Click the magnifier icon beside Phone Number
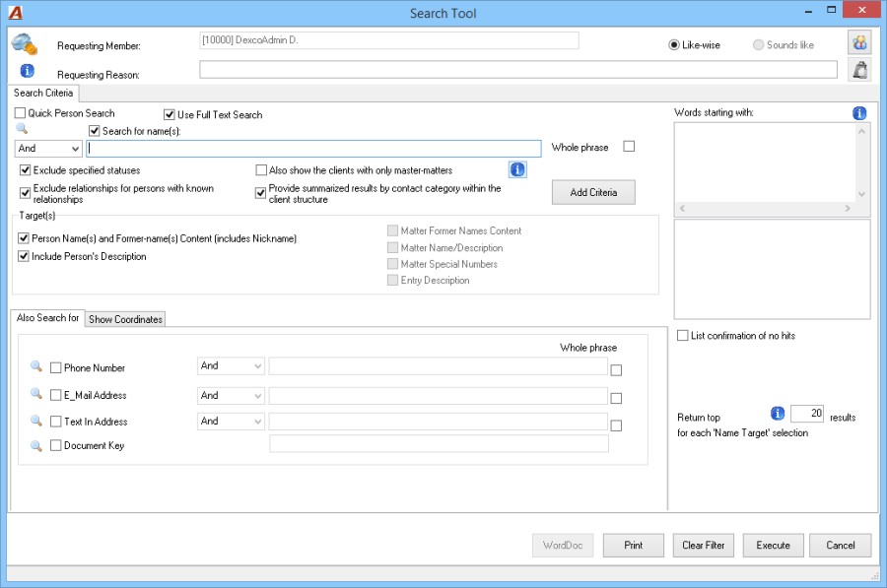The height and width of the screenshot is (588, 887). pyautogui.click(x=36, y=366)
